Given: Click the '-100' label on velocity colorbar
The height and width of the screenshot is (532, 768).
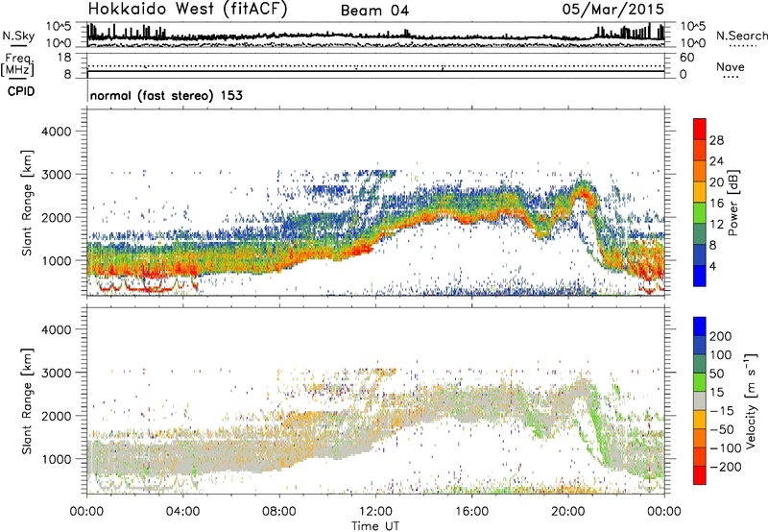Looking at the screenshot, I should click(726, 448).
